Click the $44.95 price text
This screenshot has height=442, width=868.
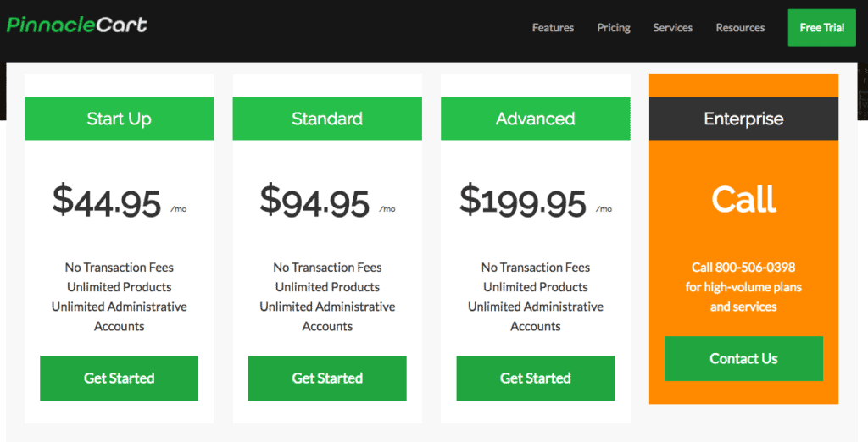coord(107,202)
